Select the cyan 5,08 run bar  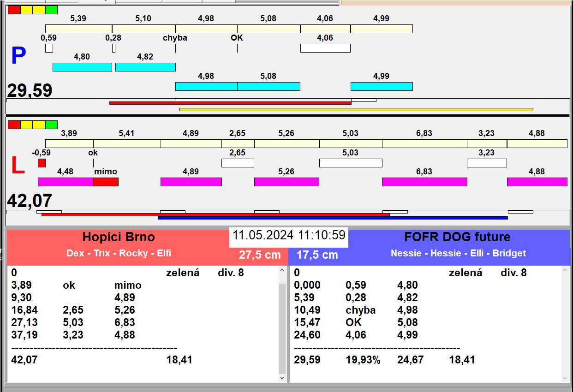269,86
